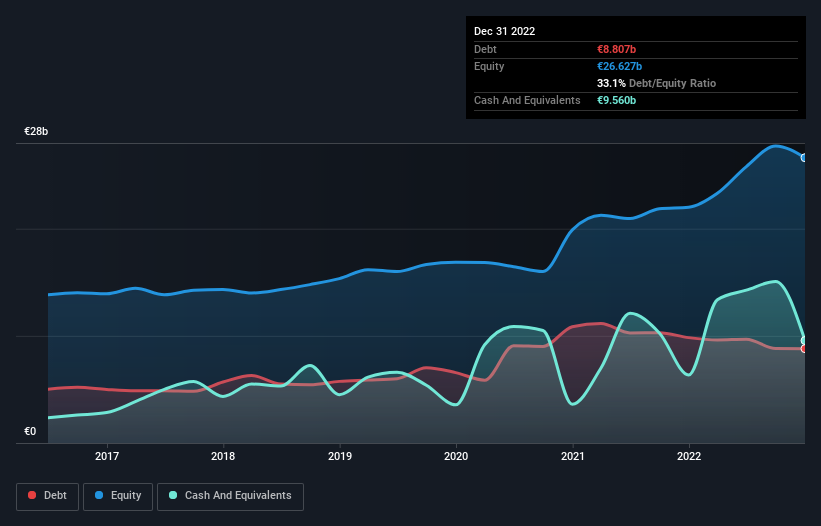The width and height of the screenshot is (821, 526).
Task: Click the 33.1% Debt/Equity Ratio text
Action: point(657,83)
